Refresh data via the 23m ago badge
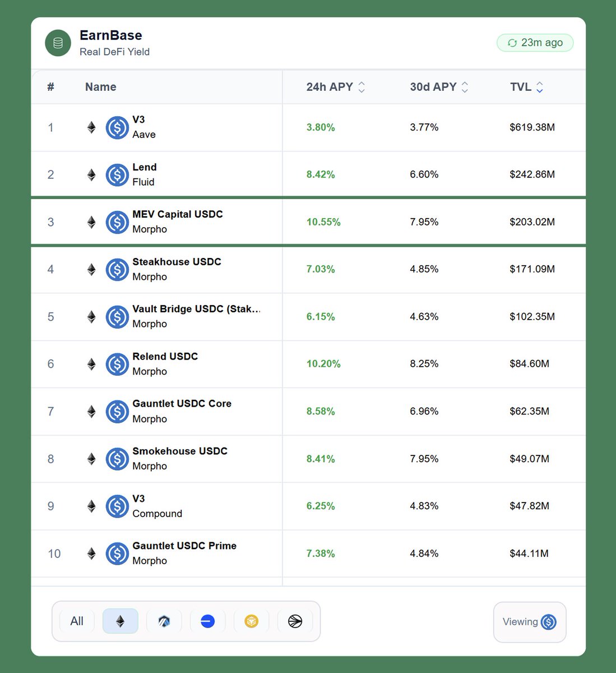This screenshot has width=616, height=673. (535, 43)
